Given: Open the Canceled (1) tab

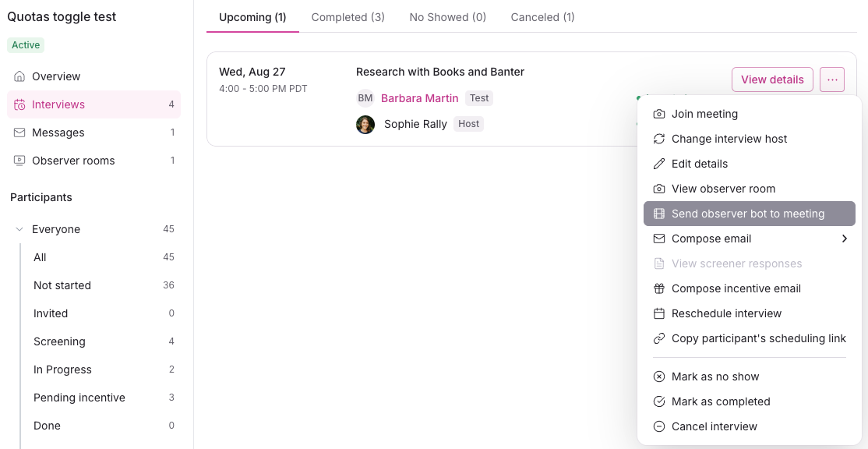Looking at the screenshot, I should point(542,17).
